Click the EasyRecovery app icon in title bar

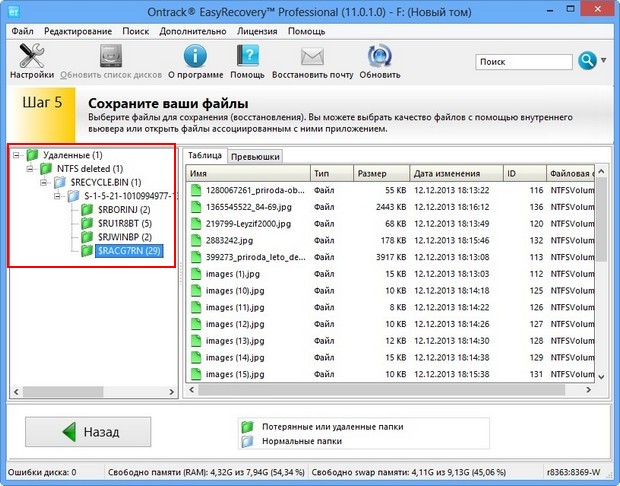click(14, 11)
